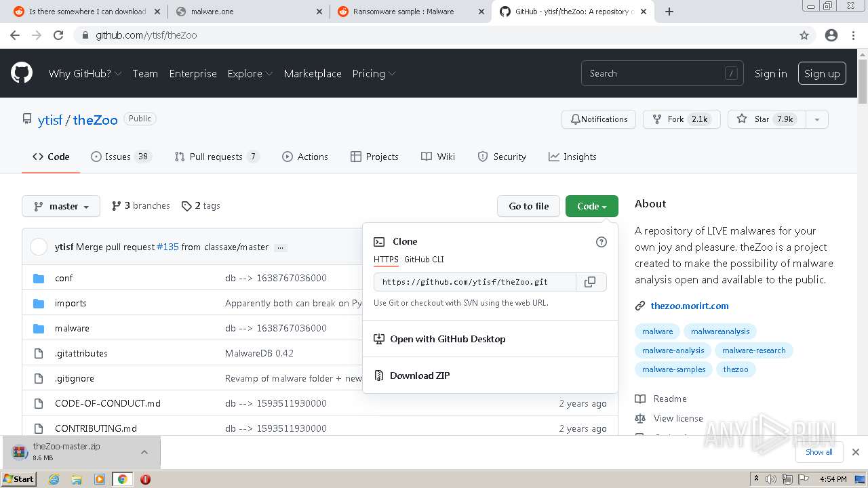Switch to the Pull requests tab

point(217,157)
